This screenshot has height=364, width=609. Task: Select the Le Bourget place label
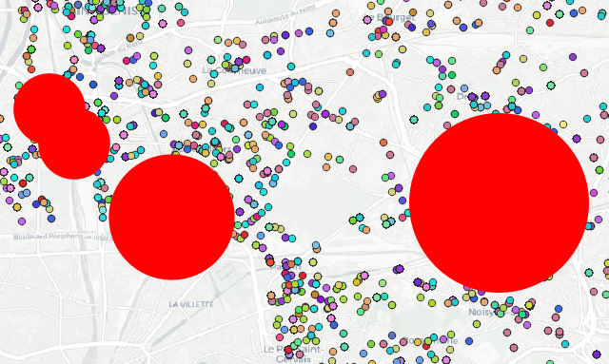[389, 17]
